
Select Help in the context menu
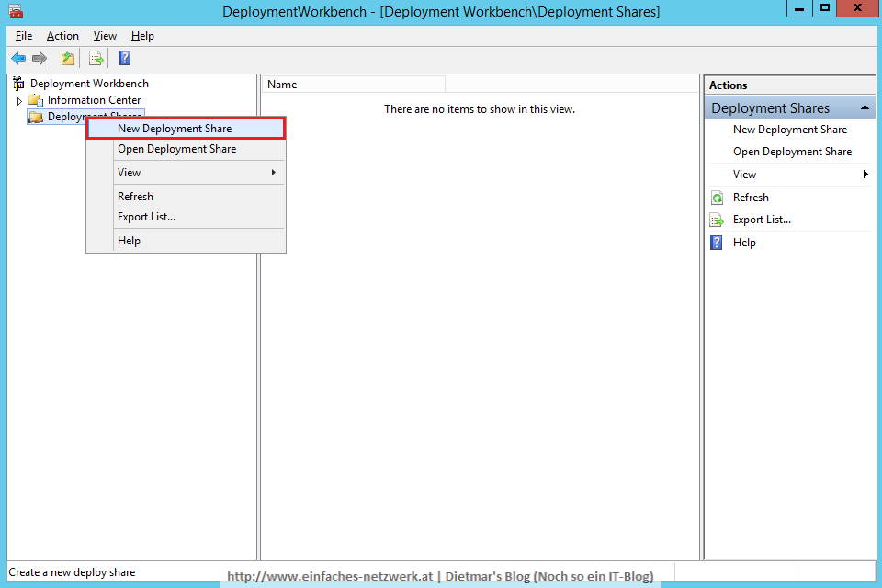click(x=186, y=241)
